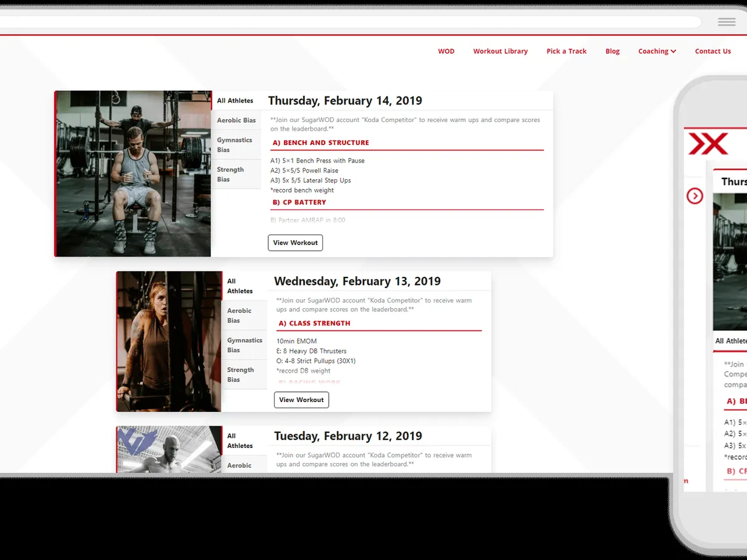Click View Workout for Thursday February 14

point(296,243)
